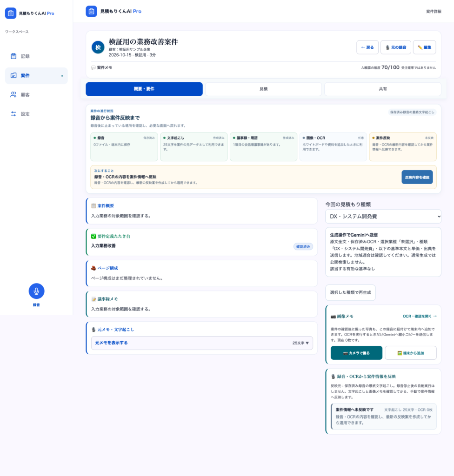The width and height of the screenshot is (454, 476).
Task: Click the 案件メモ speech bubble icon
Action: point(93,68)
